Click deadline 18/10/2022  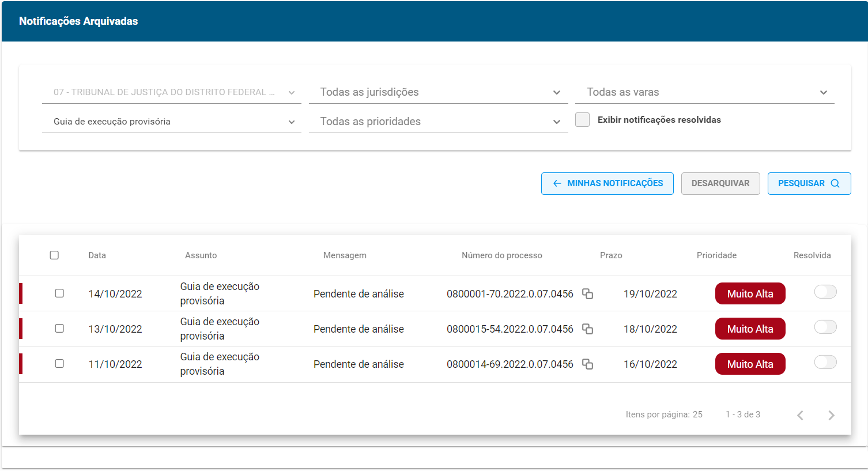pyautogui.click(x=650, y=329)
